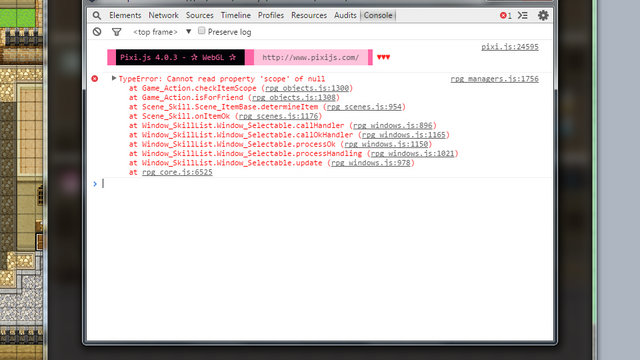Screen dimensions: 640x360
Task: Click the TypeError Cannot read property message
Action: 222,79
